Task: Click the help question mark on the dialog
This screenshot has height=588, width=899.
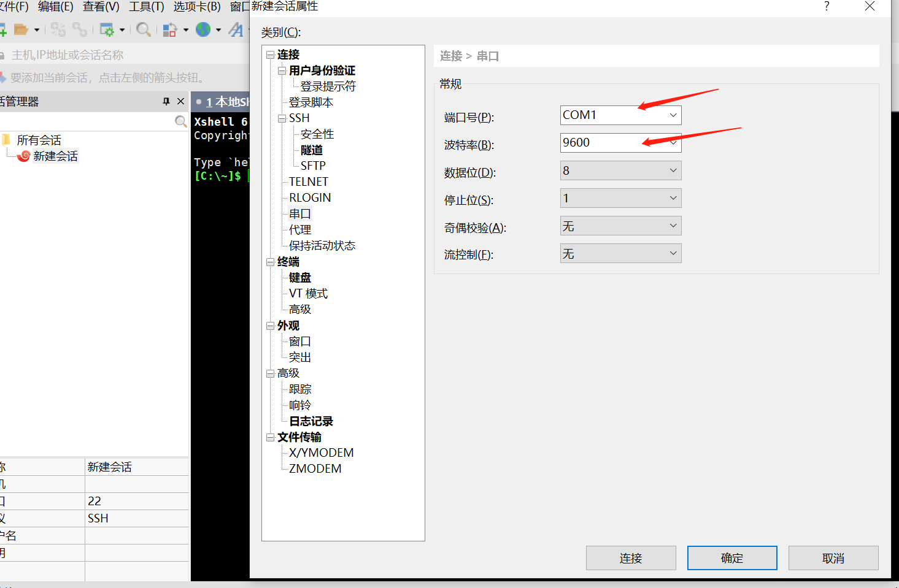Action: tap(827, 7)
